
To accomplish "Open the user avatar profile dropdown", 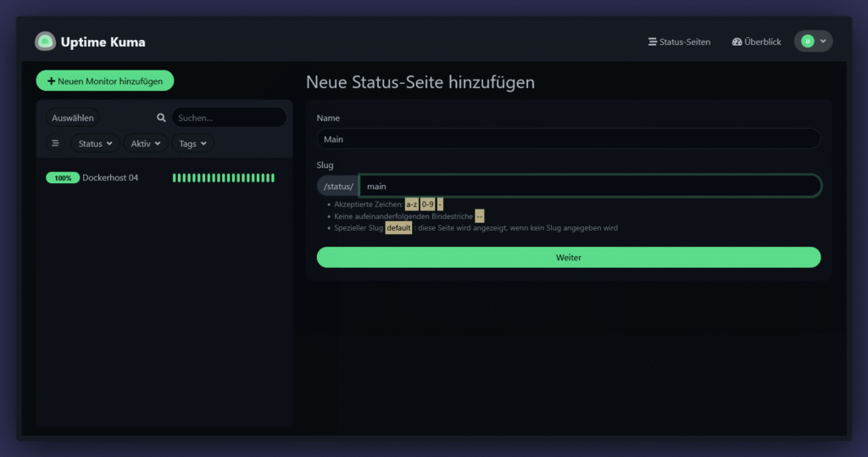I will click(813, 41).
